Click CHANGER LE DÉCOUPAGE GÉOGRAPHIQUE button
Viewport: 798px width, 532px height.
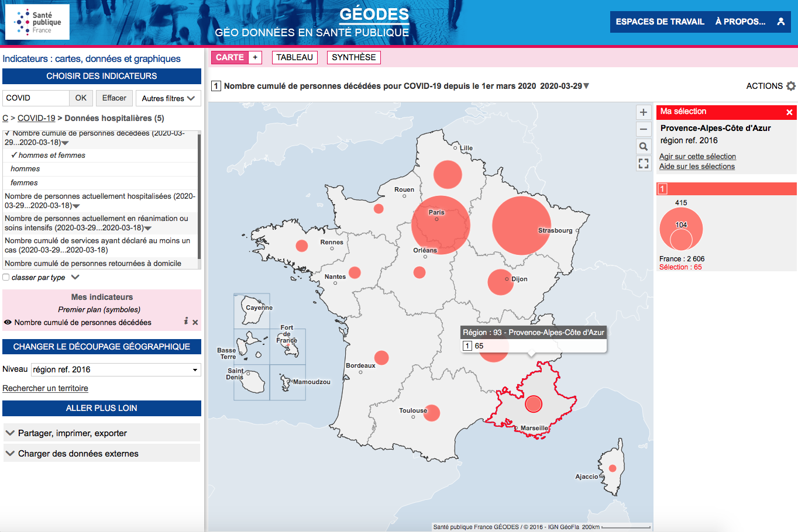102,347
